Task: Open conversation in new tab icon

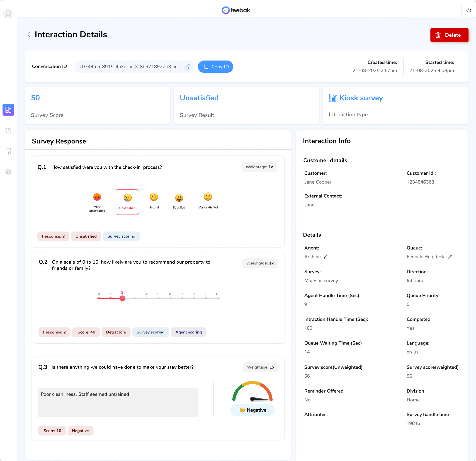Action: (x=187, y=67)
